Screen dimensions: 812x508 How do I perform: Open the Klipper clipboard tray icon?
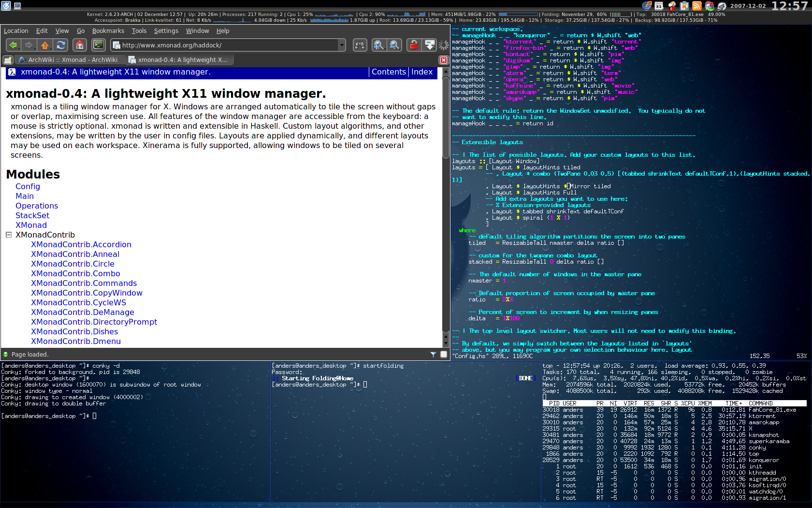pyautogui.click(x=684, y=6)
